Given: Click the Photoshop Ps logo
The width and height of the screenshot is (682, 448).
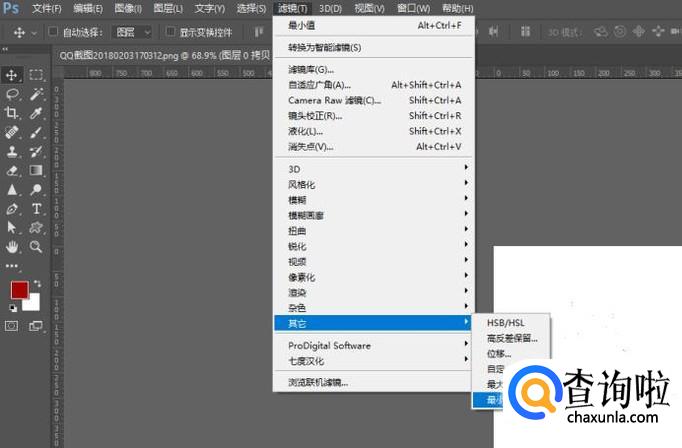Looking at the screenshot, I should click(x=11, y=8).
